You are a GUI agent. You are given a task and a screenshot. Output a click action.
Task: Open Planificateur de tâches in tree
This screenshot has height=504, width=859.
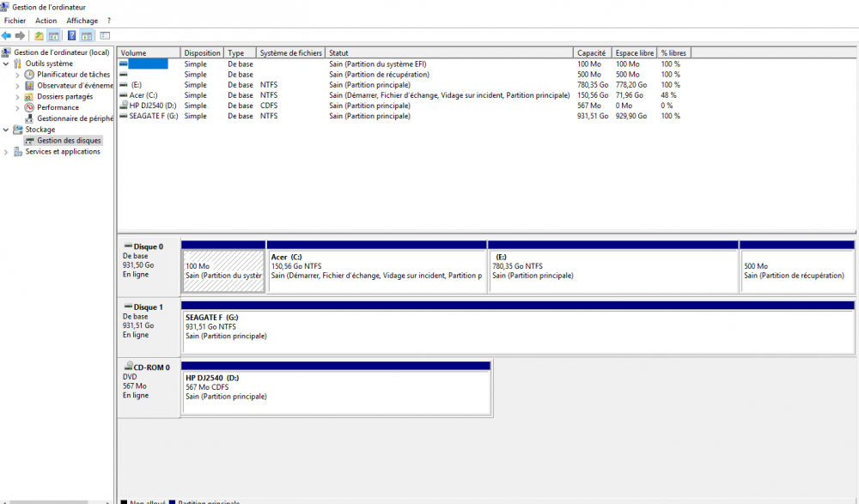tap(73, 75)
